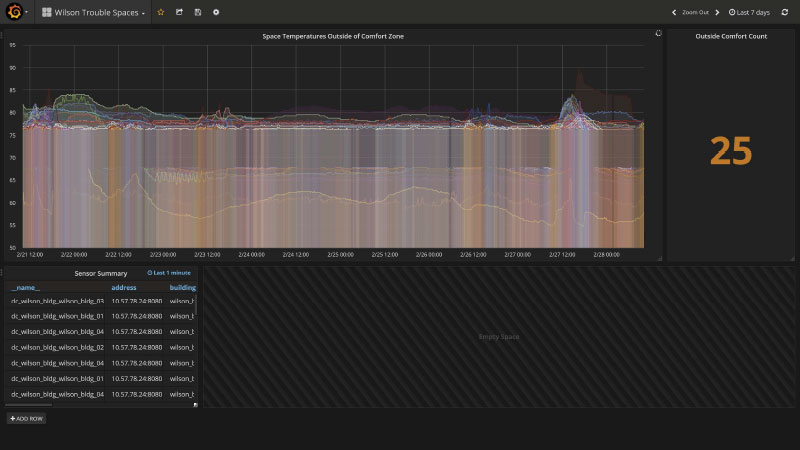Star the Wilson Trouble Spaces dashboard
This screenshot has width=800, height=450.
(x=161, y=12)
